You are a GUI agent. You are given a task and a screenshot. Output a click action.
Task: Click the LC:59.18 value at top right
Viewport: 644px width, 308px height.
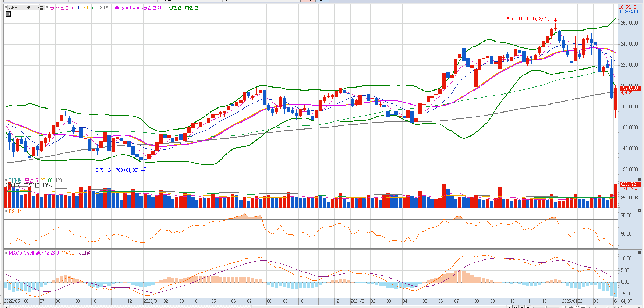(x=627, y=7)
